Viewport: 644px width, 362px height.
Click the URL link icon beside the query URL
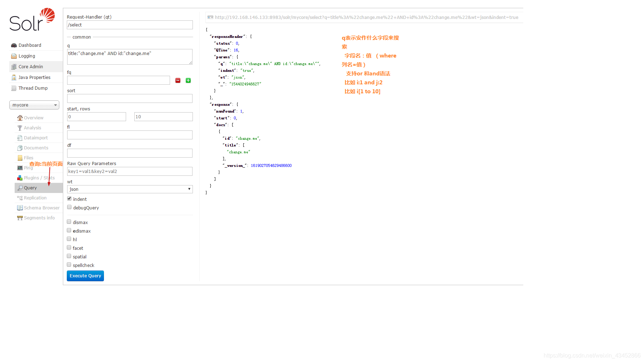(210, 17)
